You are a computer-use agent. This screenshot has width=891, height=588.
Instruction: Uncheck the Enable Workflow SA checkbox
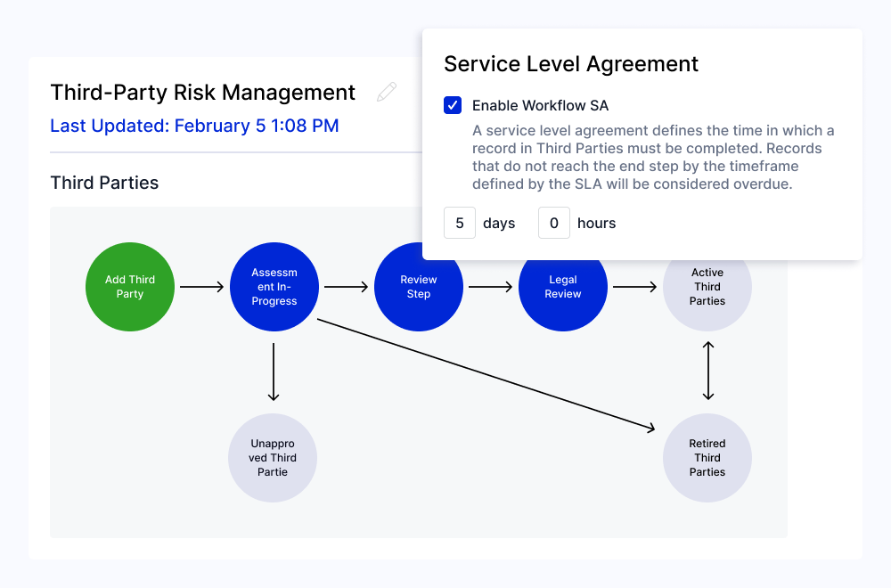coord(453,105)
